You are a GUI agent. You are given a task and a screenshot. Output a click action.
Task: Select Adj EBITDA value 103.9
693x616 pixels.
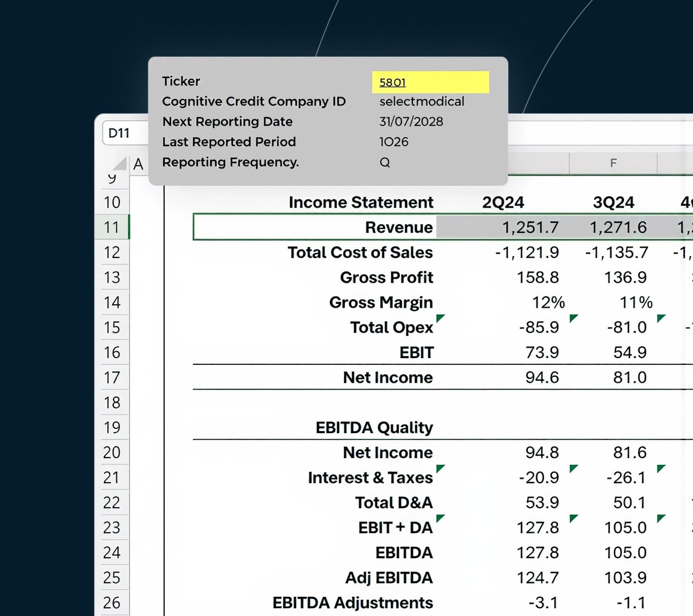tap(625, 577)
